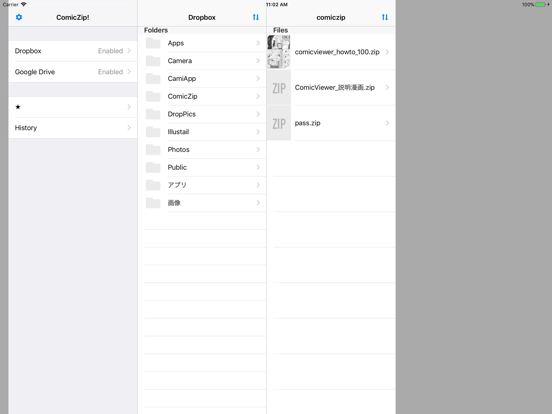Click the Public folder icon
Image resolution: width=552 pixels, height=414 pixels.
(x=153, y=167)
